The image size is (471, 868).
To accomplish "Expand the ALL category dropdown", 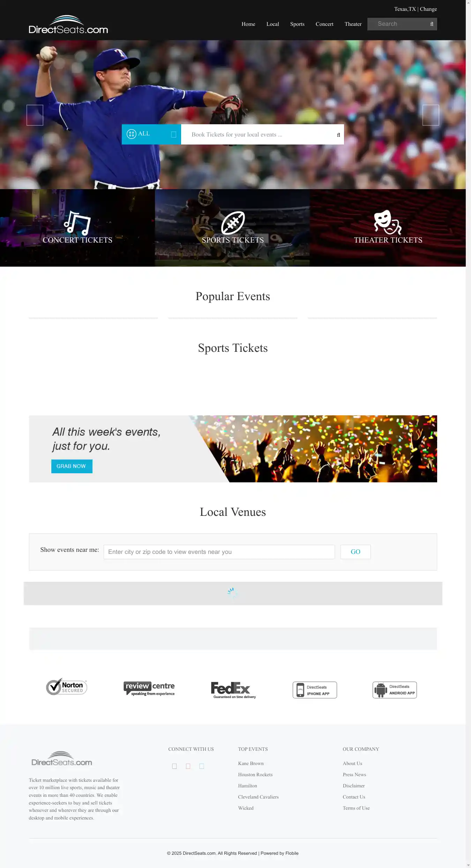I will 151,134.
